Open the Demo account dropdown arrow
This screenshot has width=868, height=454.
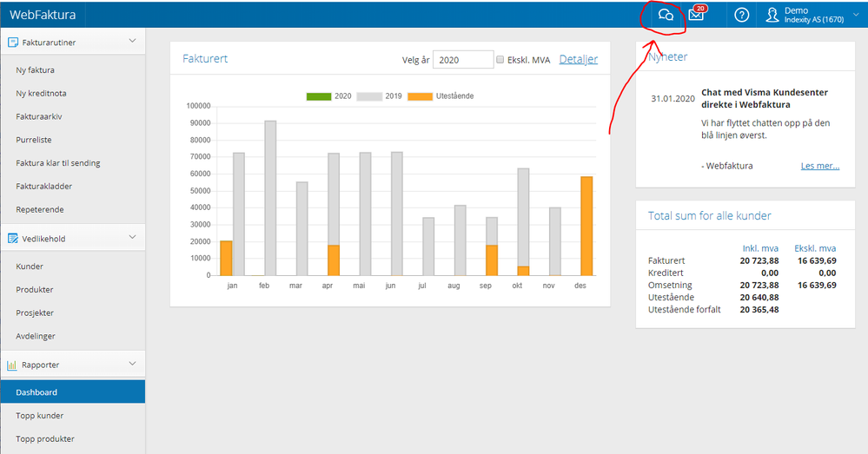pyautogui.click(x=856, y=15)
